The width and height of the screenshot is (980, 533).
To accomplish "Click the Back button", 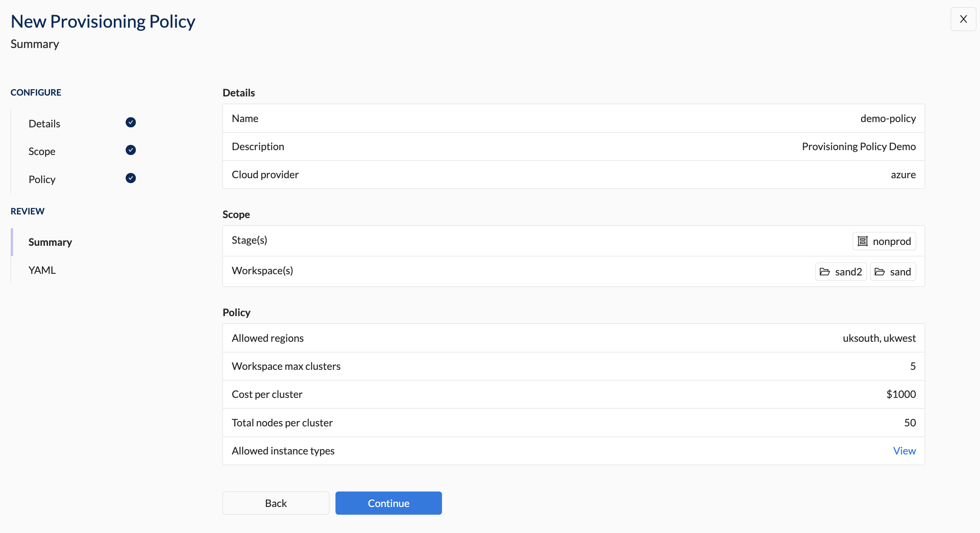I will click(x=276, y=503).
